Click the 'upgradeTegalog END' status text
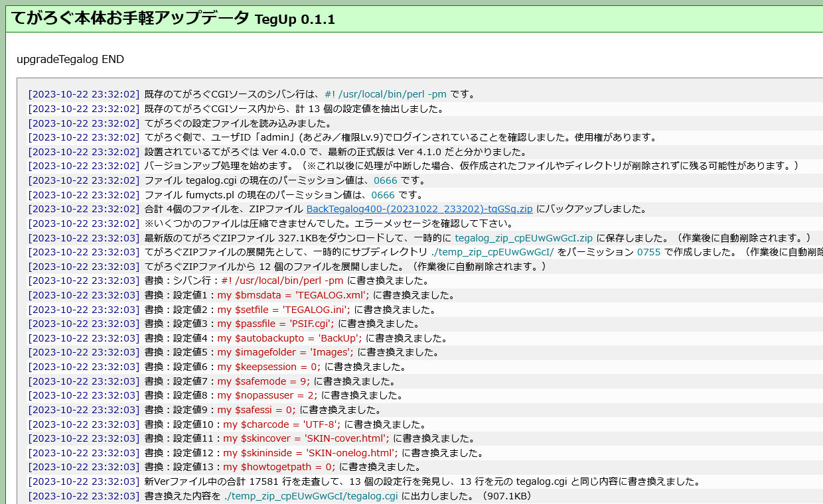The width and height of the screenshot is (823, 504). pos(70,59)
